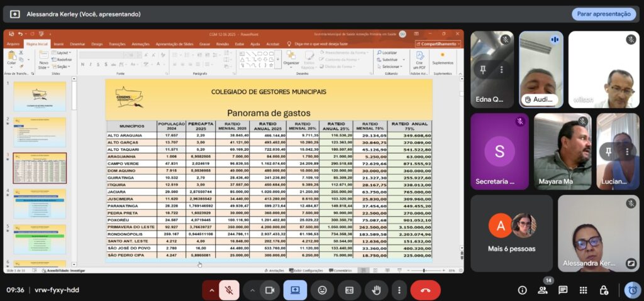The height and width of the screenshot is (301, 644).
Task: Raise hand using the hand button
Action: [x=377, y=290]
